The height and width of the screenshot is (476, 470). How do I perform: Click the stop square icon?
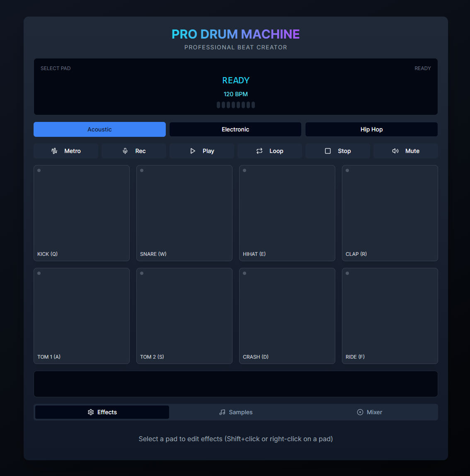(328, 151)
